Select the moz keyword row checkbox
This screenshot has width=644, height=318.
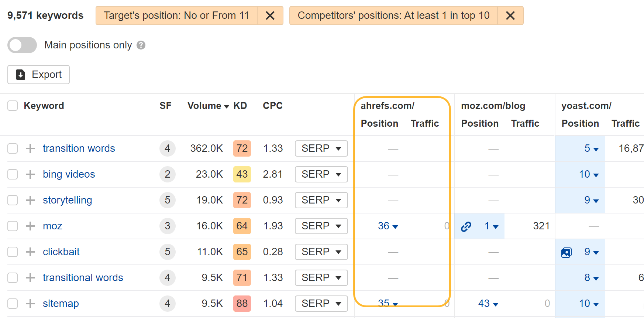click(x=13, y=226)
